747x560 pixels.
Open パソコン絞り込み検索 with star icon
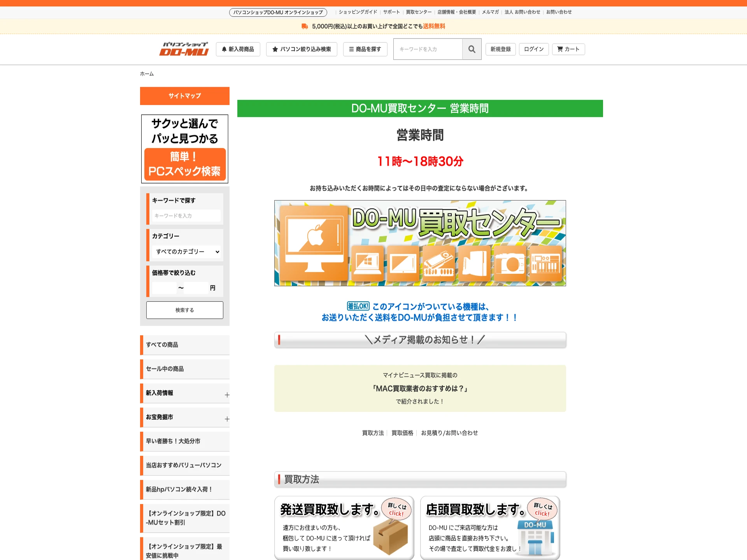[302, 49]
